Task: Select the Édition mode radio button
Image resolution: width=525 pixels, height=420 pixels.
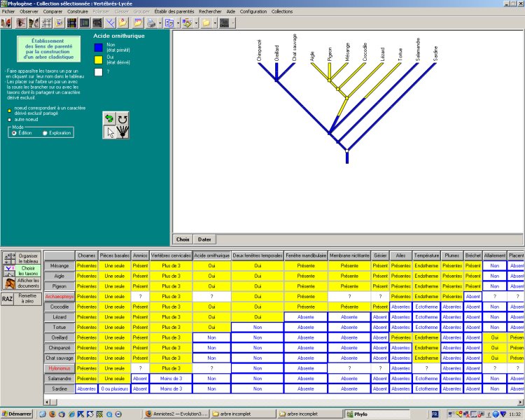Action: click(15, 132)
